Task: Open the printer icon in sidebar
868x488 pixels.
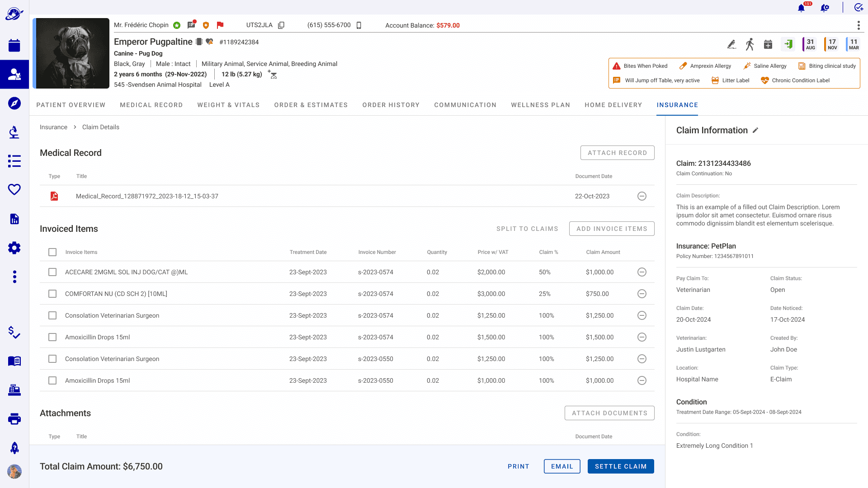Action: click(x=14, y=419)
